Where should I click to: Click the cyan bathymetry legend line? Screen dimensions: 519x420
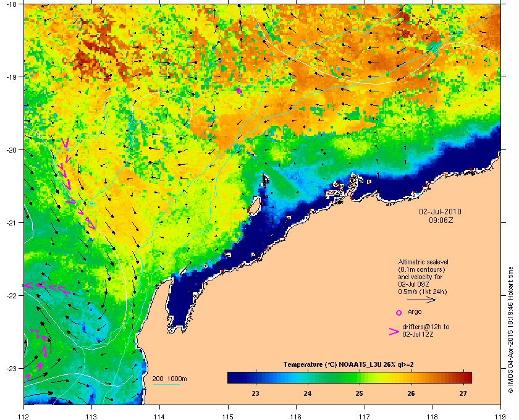click(166, 385)
